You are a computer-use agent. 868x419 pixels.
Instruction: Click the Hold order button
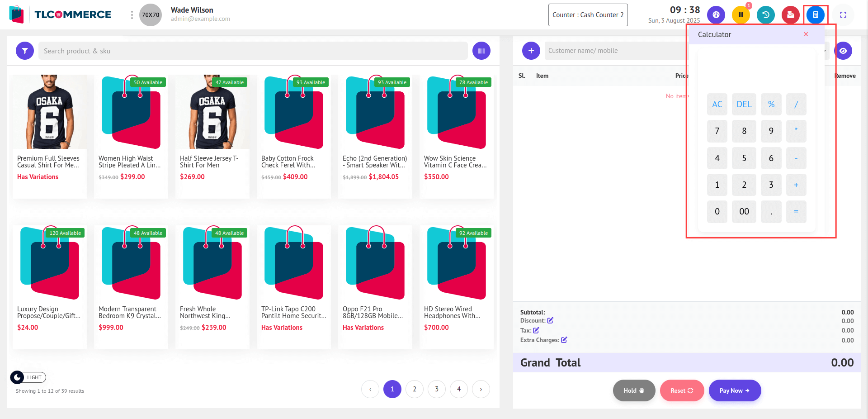[x=633, y=390]
